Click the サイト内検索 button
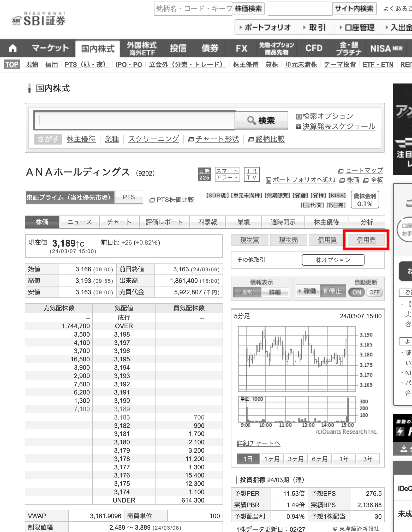This screenshot has width=412, height=532. point(354,9)
